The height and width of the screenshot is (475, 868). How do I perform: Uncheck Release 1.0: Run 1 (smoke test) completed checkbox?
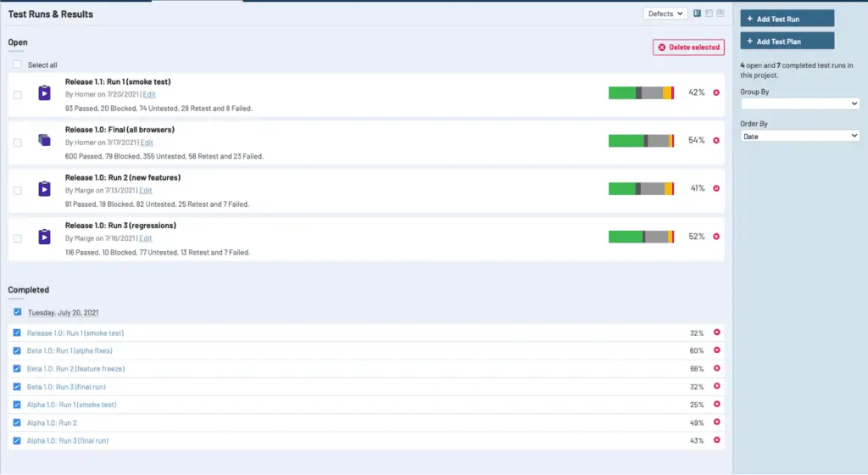[17, 332]
